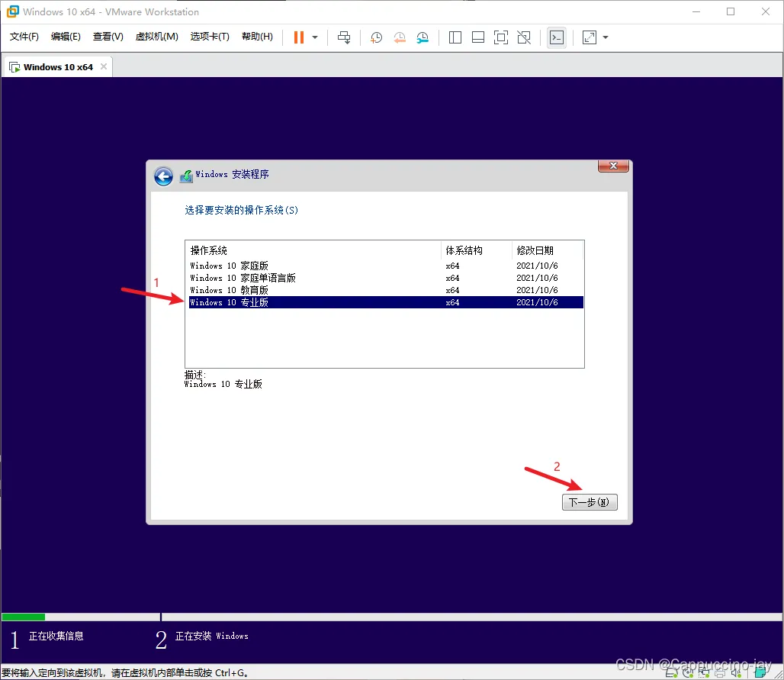Viewport: 784px width, 680px height.
Task: Click the green setup progress bar
Action: pyautogui.click(x=23, y=617)
